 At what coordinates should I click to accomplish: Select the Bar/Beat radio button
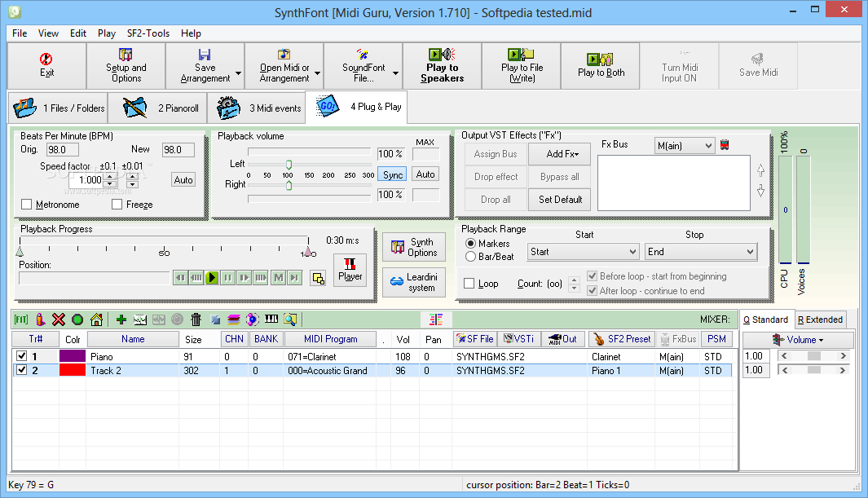tap(470, 257)
